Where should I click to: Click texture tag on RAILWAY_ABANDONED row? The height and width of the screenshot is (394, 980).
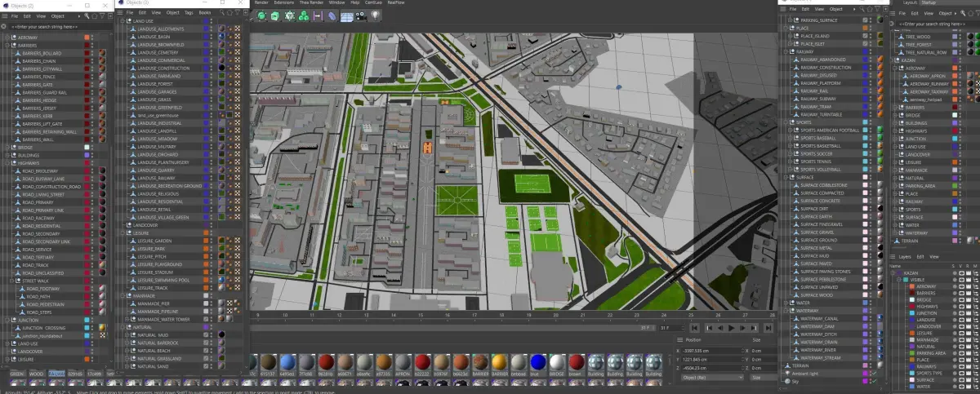[x=880, y=60]
